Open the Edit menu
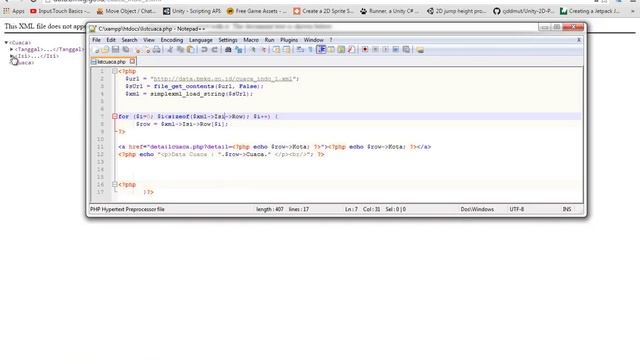 point(111,40)
